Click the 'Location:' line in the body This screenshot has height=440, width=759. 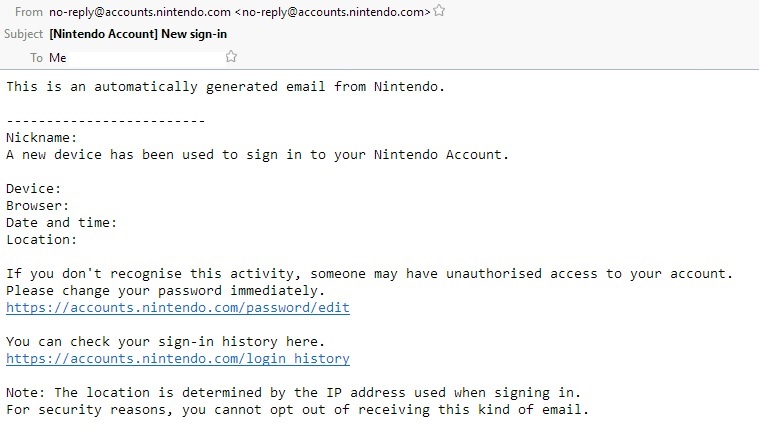[42, 240]
